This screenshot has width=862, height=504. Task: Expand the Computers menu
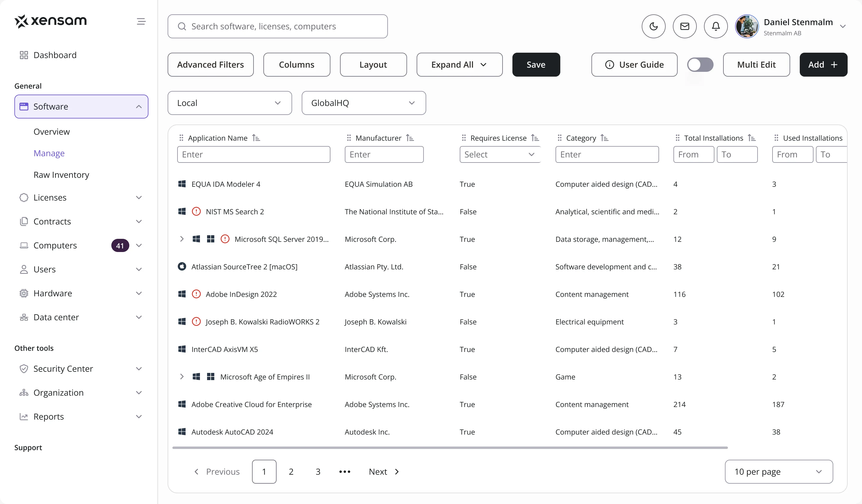point(139,245)
